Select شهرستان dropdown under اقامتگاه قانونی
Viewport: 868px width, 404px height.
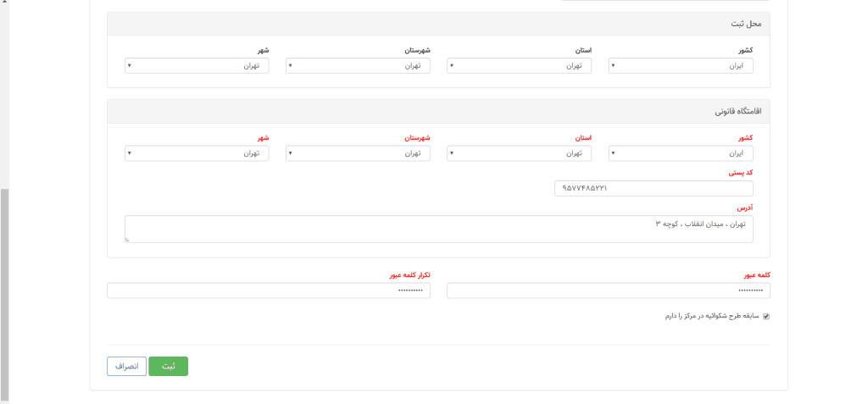tap(358, 153)
